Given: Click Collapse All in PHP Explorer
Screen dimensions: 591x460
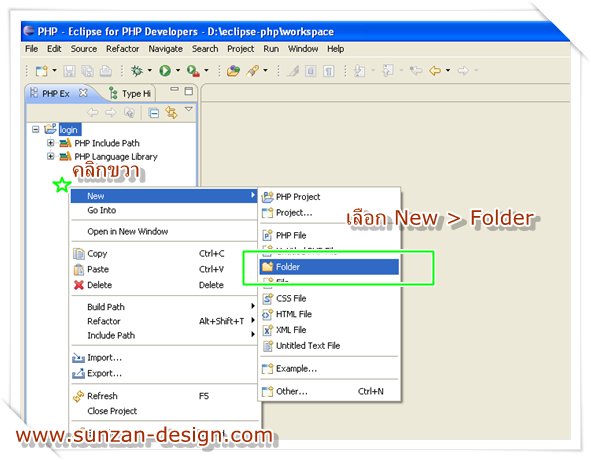Looking at the screenshot, I should click(153, 113).
